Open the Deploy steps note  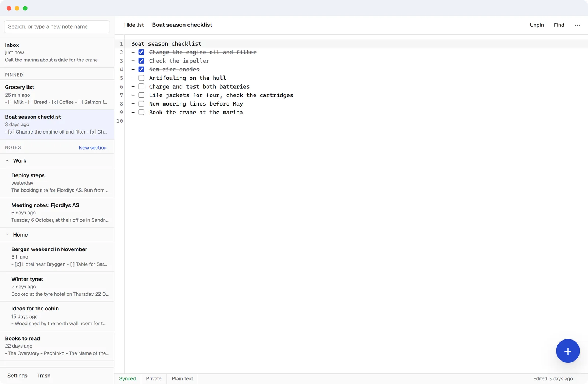(x=57, y=183)
